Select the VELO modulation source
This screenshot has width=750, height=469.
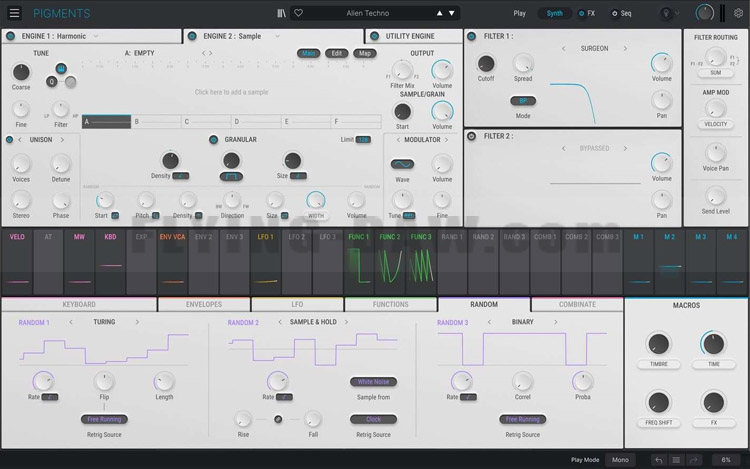coord(17,262)
